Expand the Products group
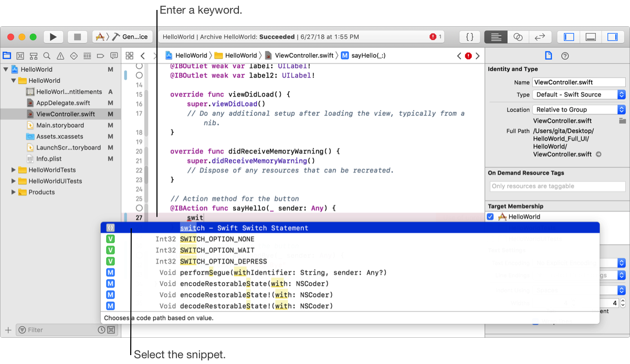 [x=14, y=192]
